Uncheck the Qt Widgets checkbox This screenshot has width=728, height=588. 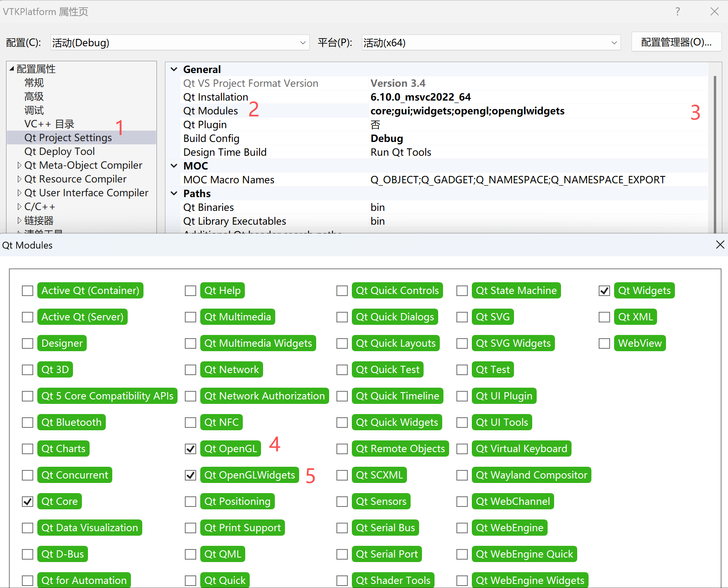click(x=604, y=291)
